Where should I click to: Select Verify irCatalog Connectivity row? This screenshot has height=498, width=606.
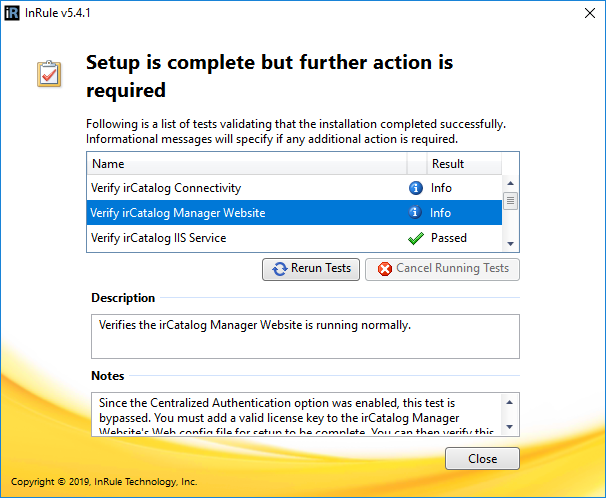click(294, 188)
